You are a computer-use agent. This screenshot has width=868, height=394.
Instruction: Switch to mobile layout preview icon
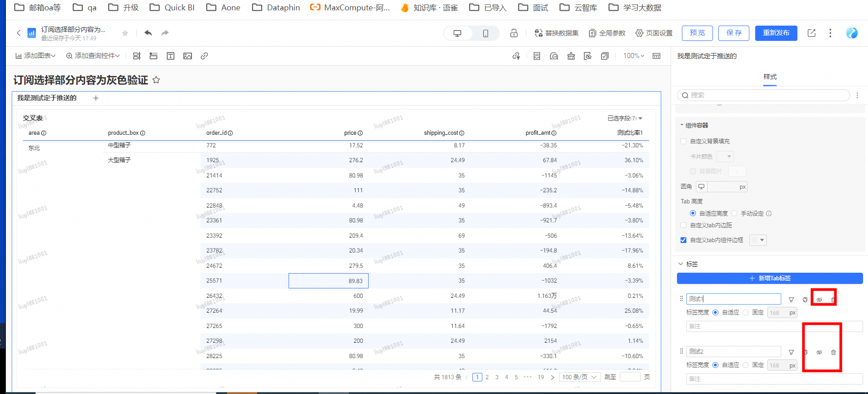coord(485,33)
